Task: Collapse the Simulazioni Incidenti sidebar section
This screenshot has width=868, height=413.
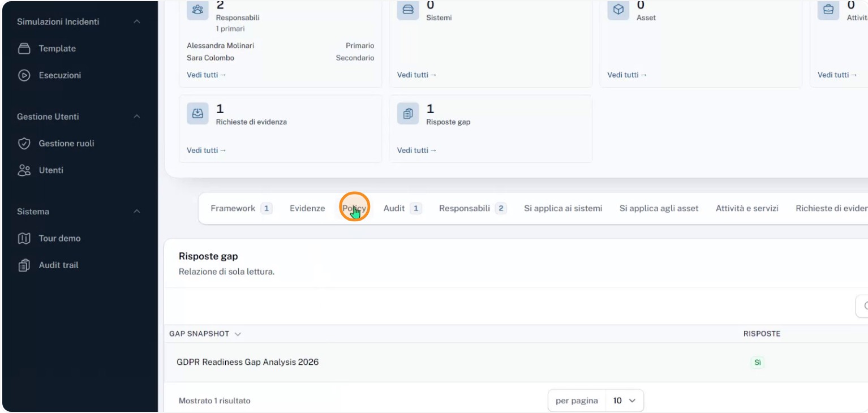Action: (136, 21)
